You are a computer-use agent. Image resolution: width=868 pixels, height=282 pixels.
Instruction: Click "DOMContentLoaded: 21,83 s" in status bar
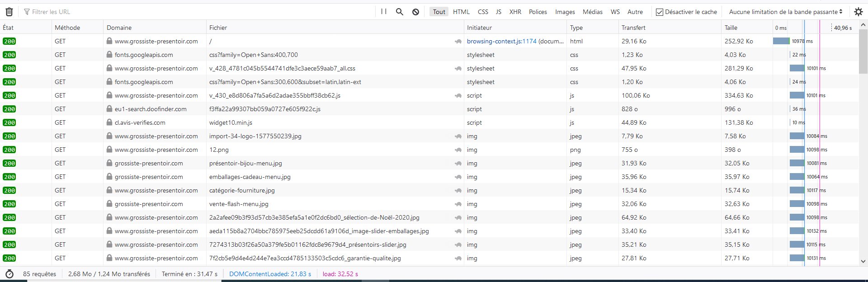coord(270,274)
